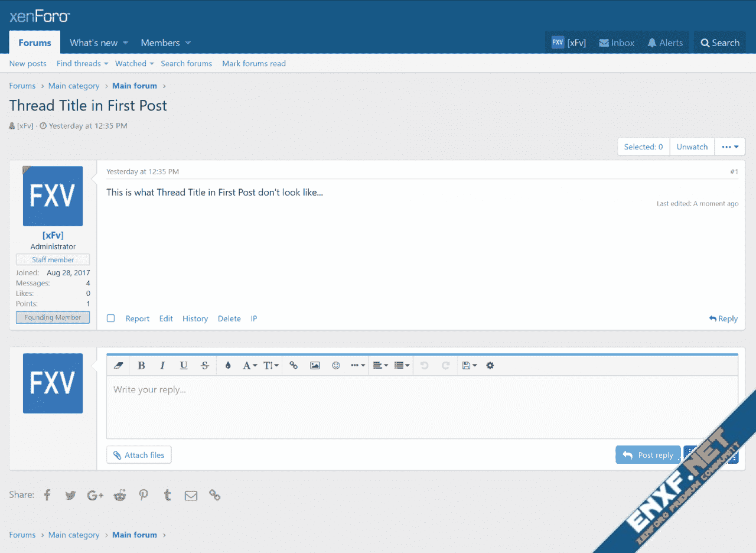Open the text color droplet picker
The image size is (756, 553).
point(228,366)
